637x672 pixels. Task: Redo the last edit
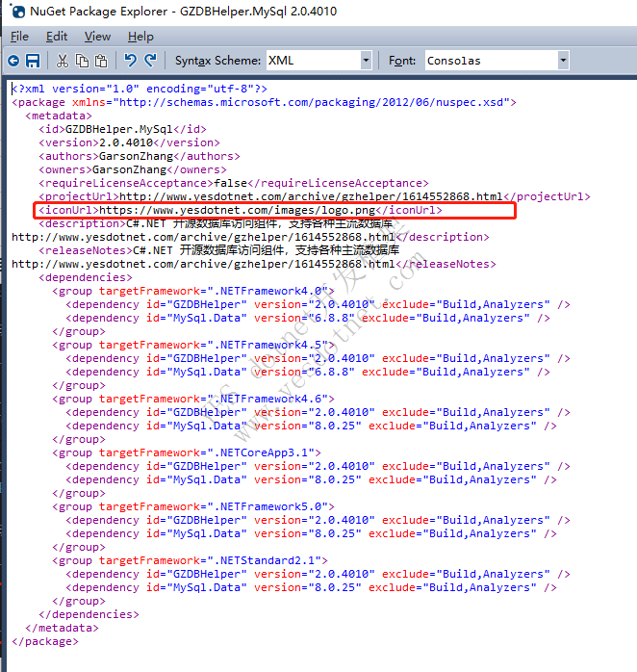point(150,61)
